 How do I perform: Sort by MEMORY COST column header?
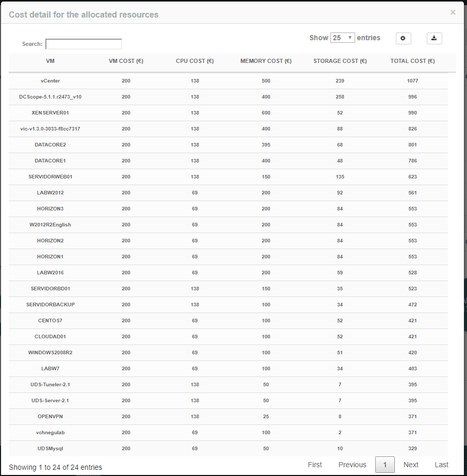tap(265, 61)
